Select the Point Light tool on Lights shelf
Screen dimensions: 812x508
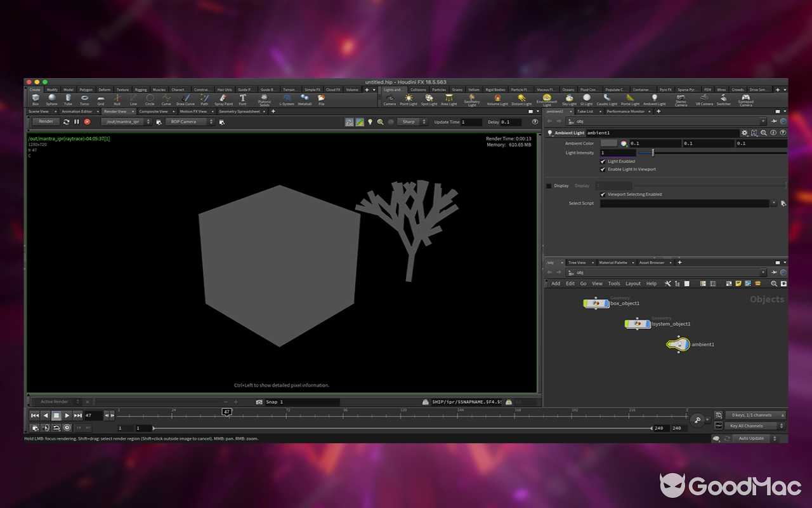coord(409,98)
